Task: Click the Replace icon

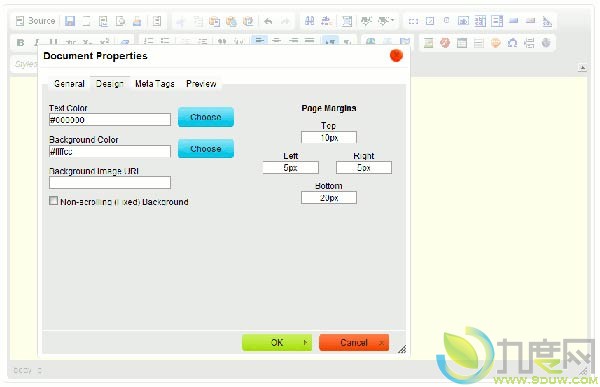Action: tap(326, 21)
